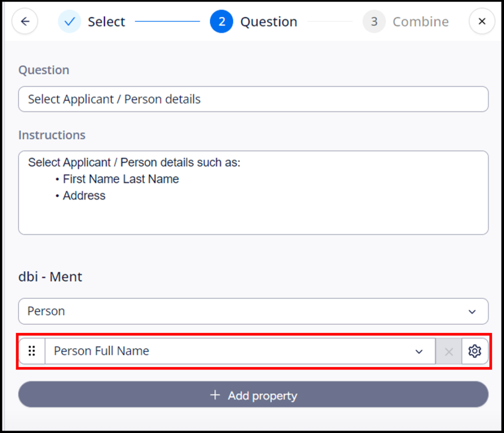Go to the Select step label
504x433 pixels.
click(x=106, y=22)
